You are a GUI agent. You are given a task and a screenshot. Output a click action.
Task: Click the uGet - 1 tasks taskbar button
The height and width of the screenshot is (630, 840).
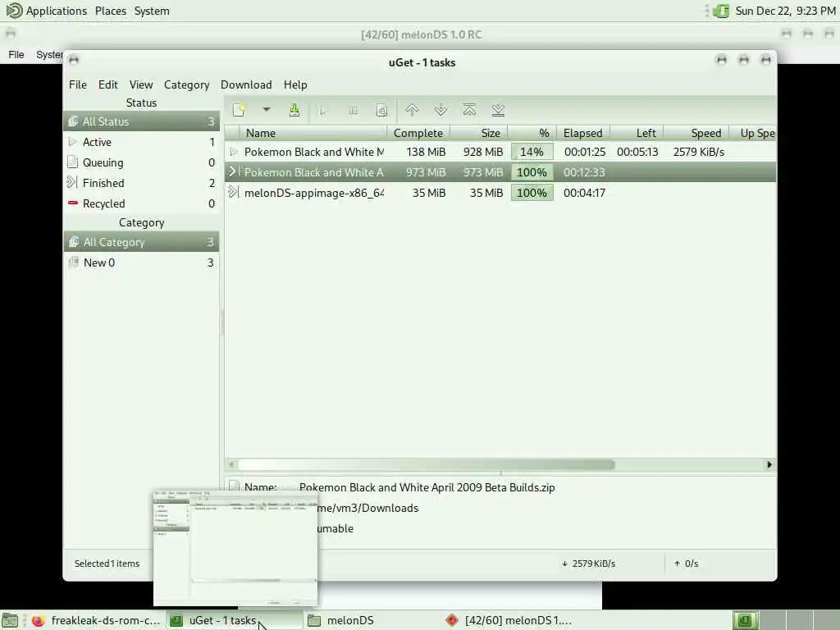233,621
